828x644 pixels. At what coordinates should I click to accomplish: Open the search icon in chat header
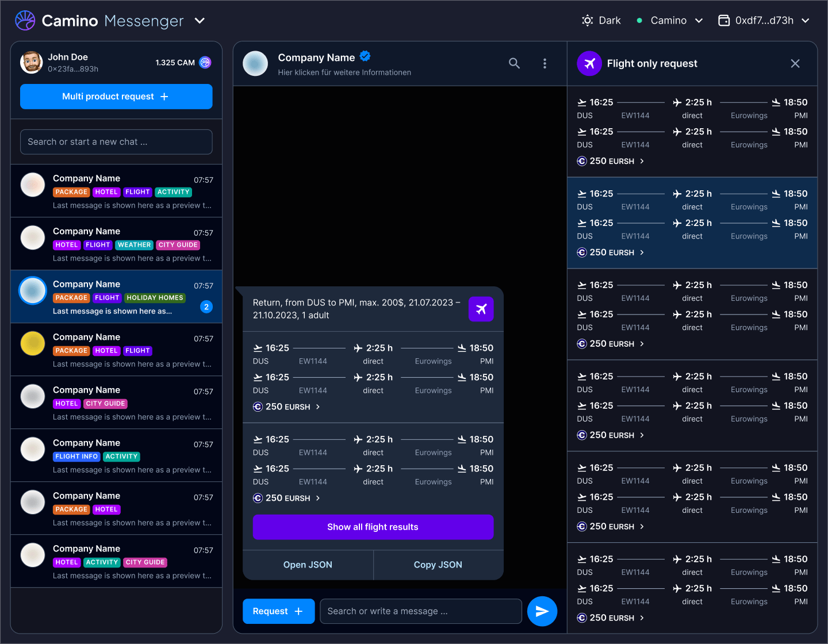point(515,63)
